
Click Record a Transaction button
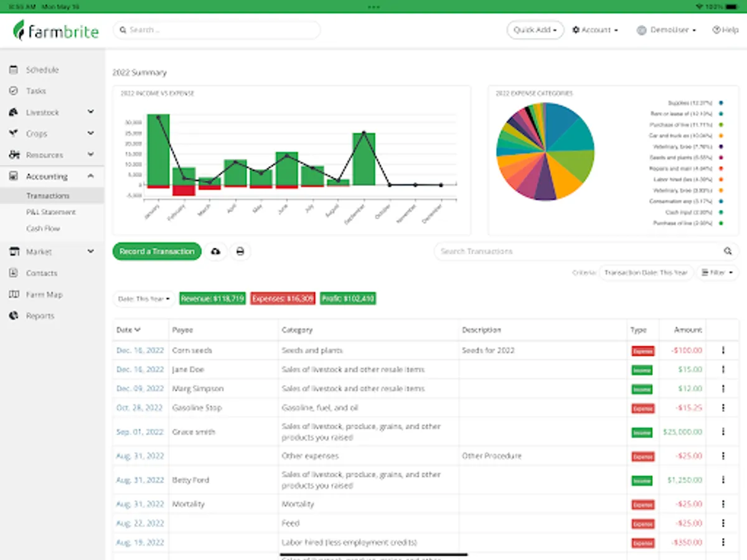coord(157,251)
